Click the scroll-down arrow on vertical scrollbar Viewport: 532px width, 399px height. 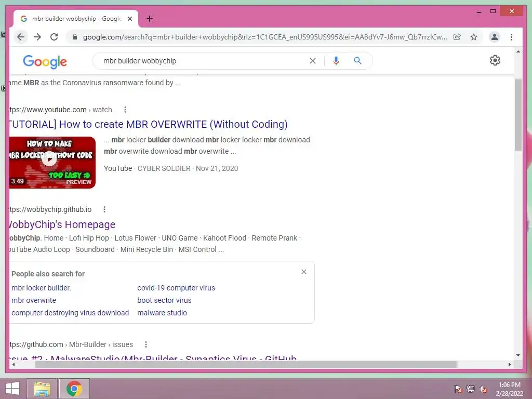pyautogui.click(x=518, y=355)
